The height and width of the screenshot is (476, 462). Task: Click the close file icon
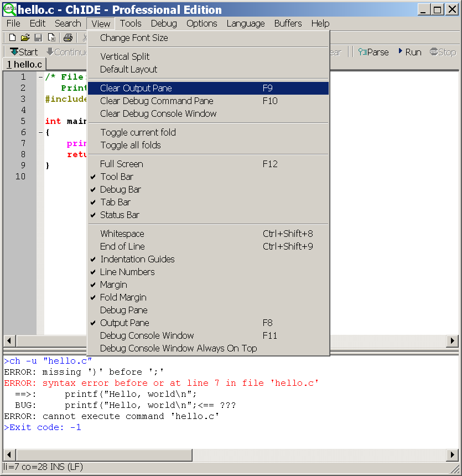coord(51,38)
